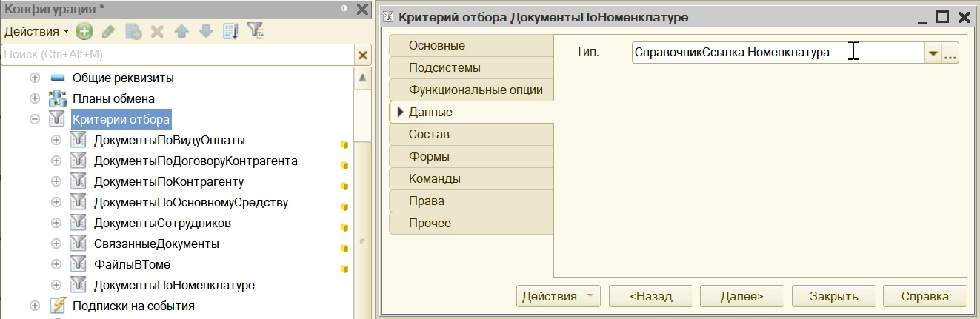Click the ellipsis button next to Тип field
The height and width of the screenshot is (319, 980).
tap(950, 53)
